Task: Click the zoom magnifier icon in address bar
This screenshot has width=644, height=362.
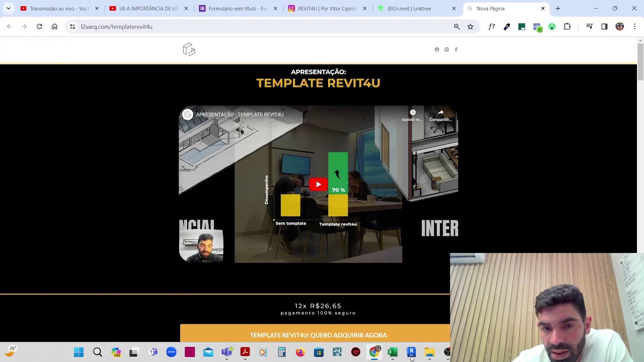Action: pyautogui.click(x=457, y=27)
